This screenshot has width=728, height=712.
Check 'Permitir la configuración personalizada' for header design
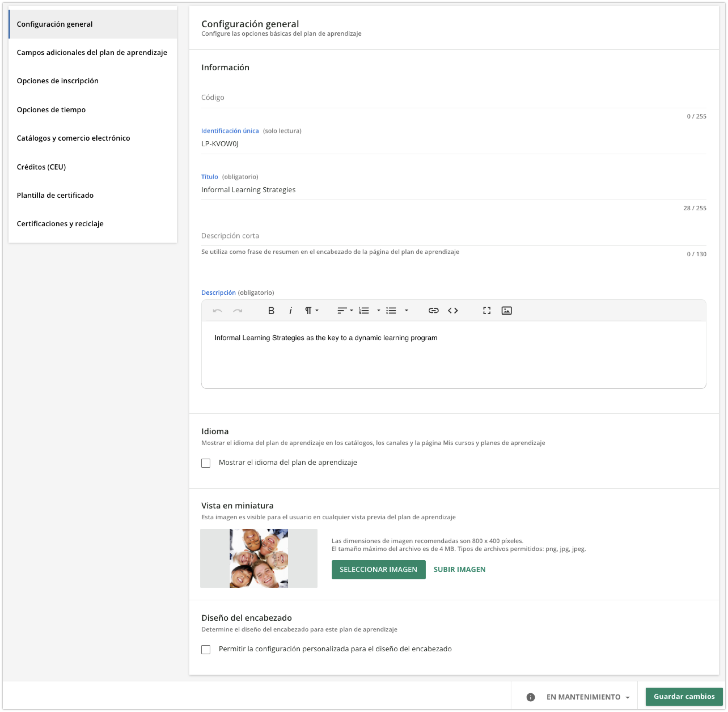pyautogui.click(x=206, y=649)
